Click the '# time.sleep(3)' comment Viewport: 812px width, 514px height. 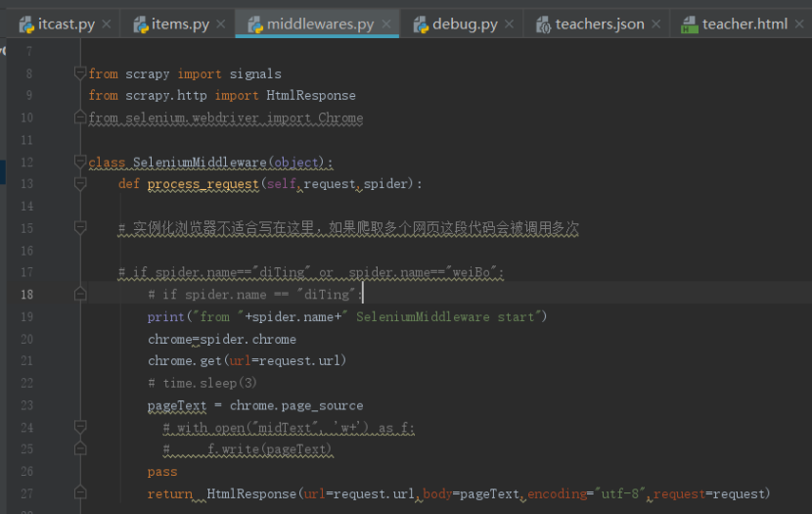click(202, 384)
